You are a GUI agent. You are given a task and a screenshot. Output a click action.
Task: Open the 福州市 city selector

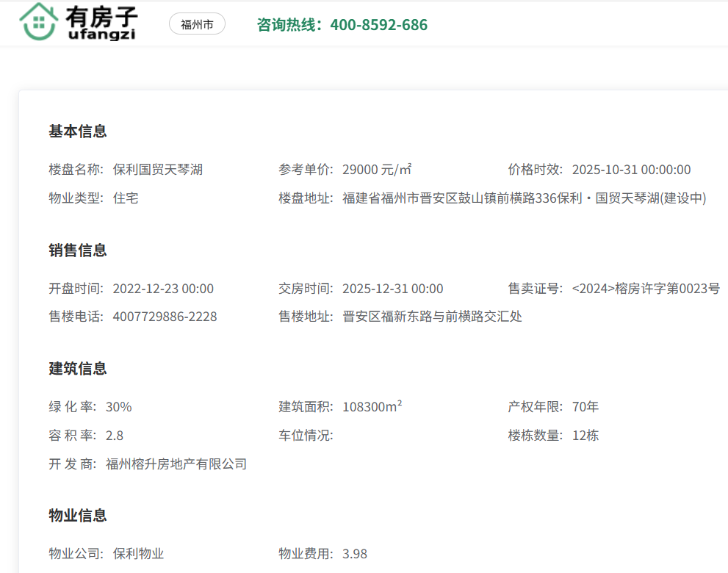point(197,24)
